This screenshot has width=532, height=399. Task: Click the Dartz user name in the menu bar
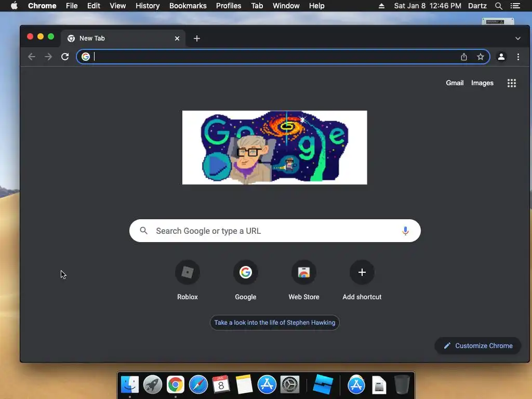click(477, 6)
